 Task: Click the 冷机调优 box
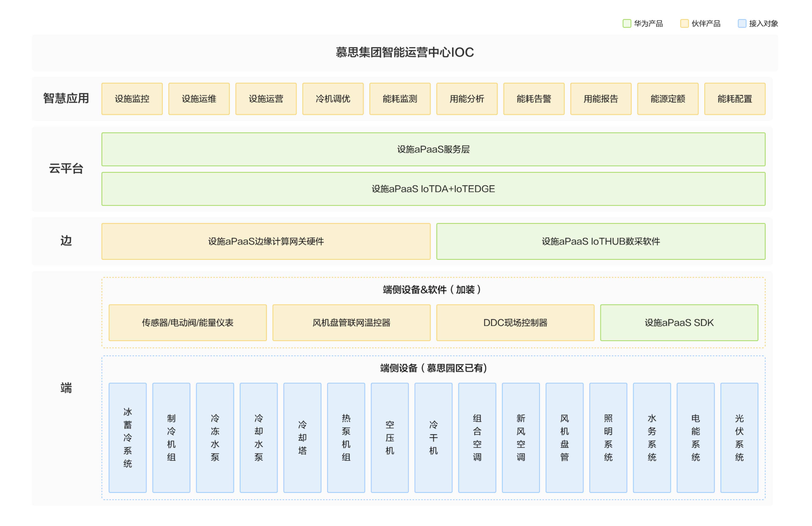click(333, 99)
